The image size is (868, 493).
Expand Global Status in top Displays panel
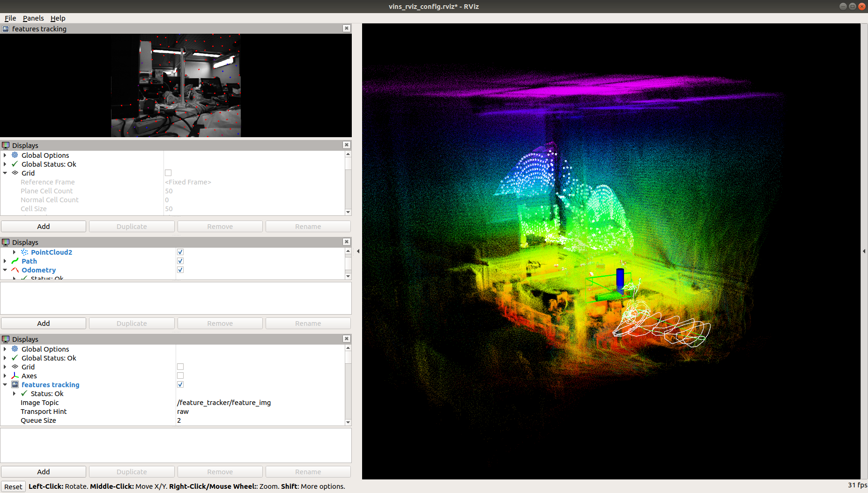point(5,164)
